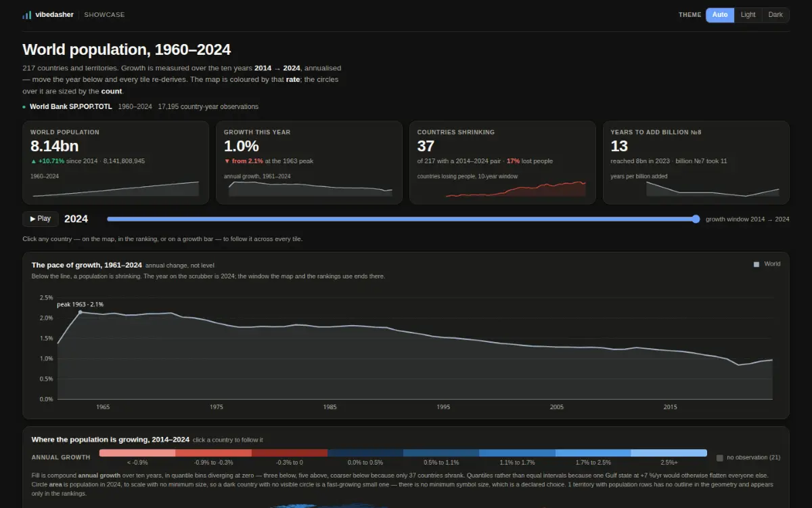Open the World Population 8.14bn tile
The image size is (812, 508).
click(116, 163)
